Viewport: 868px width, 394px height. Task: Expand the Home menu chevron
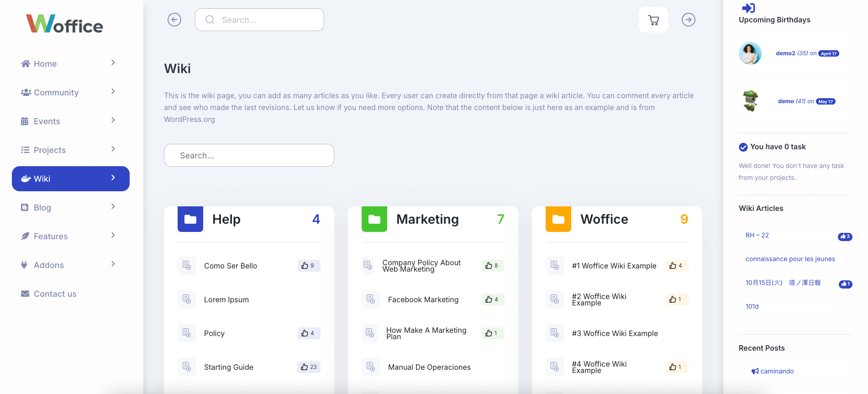[113, 63]
